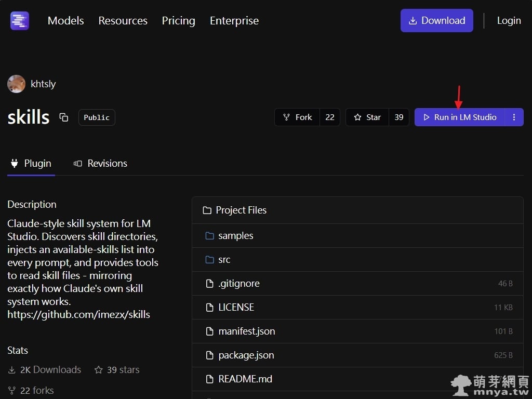Click the skills plugin title
The image size is (532, 399).
point(29,117)
